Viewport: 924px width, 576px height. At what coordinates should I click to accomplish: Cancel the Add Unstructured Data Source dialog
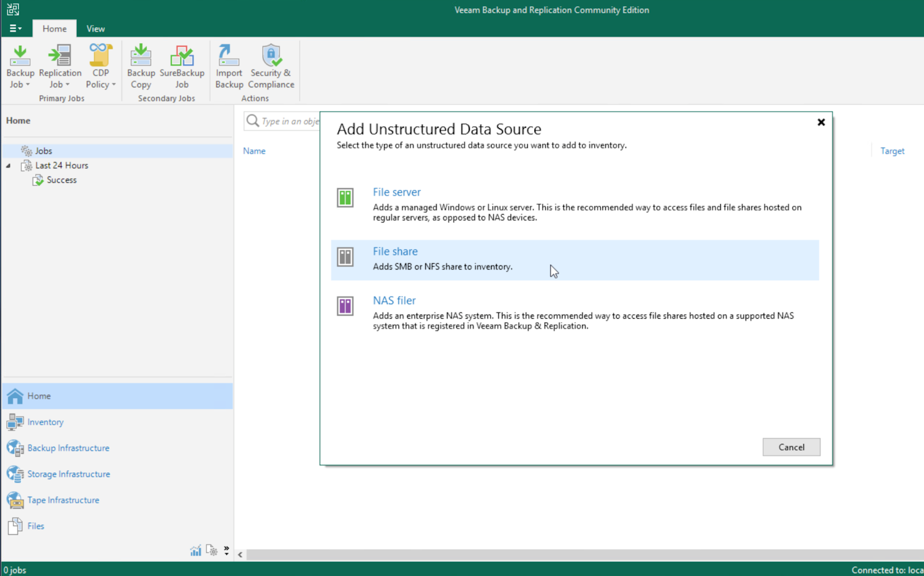(x=791, y=447)
